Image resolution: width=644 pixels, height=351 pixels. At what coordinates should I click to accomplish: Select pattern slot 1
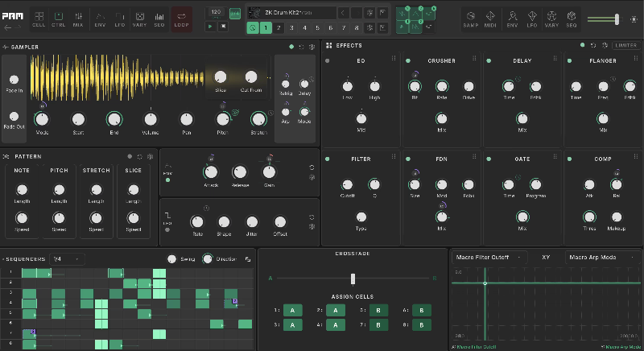(266, 27)
